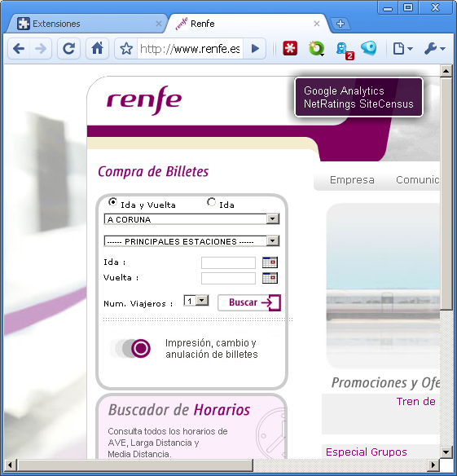Click the horizontal scrollbar left arrow
This screenshot has width=457, height=476.
click(10, 465)
